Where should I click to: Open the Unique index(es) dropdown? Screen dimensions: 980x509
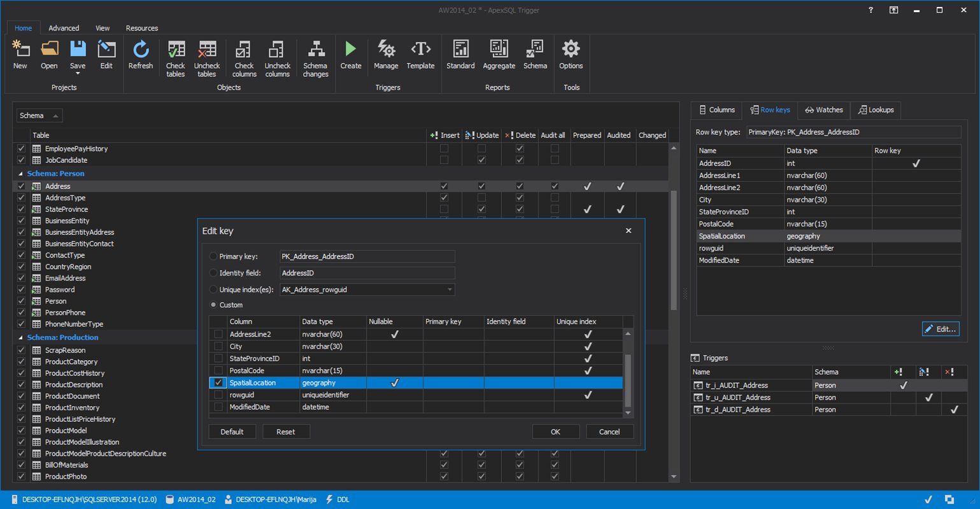pyautogui.click(x=450, y=289)
